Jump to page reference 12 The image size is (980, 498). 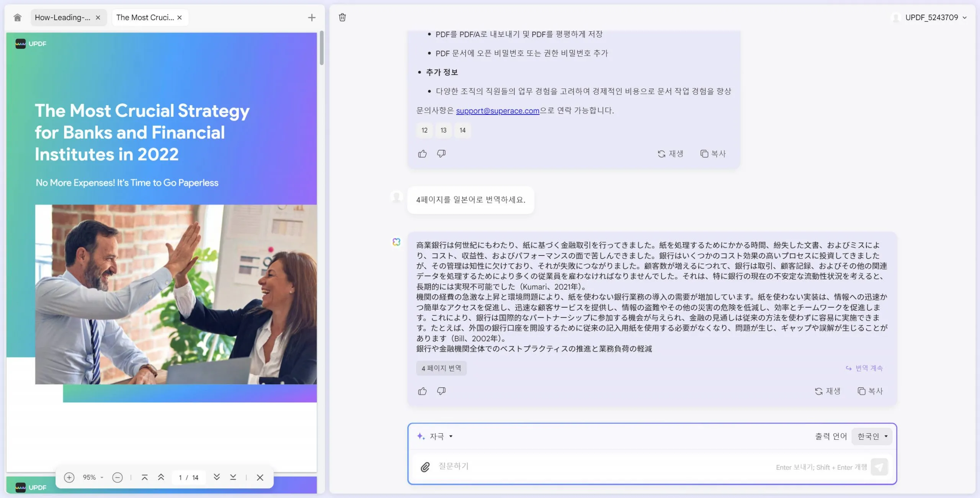pyautogui.click(x=424, y=130)
